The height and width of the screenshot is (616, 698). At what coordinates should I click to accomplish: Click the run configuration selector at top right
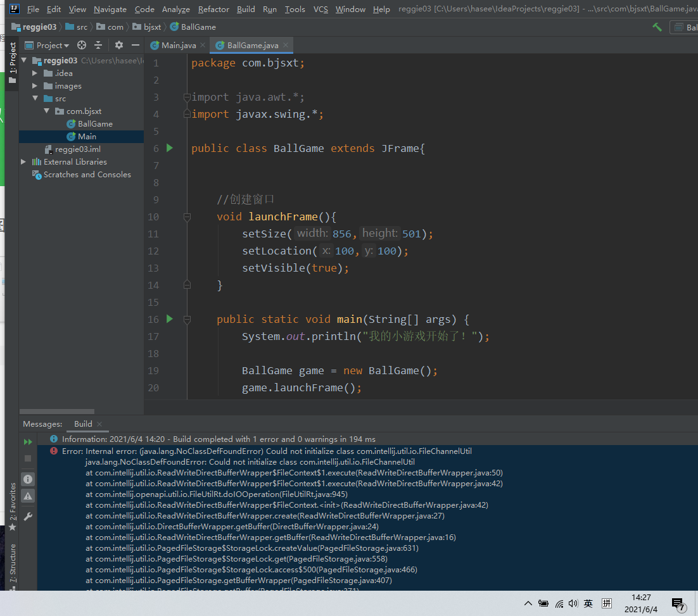click(685, 27)
